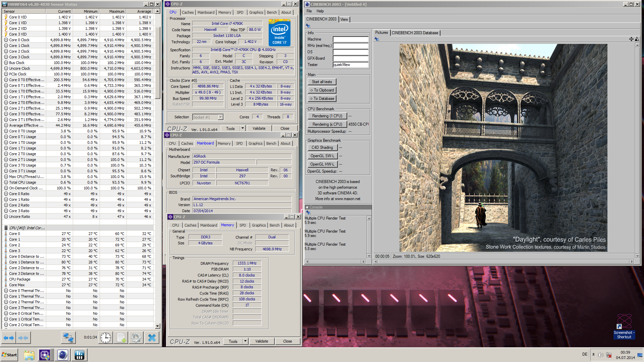
Task: Click the move cross icon above picture
Action: tap(631, 39)
